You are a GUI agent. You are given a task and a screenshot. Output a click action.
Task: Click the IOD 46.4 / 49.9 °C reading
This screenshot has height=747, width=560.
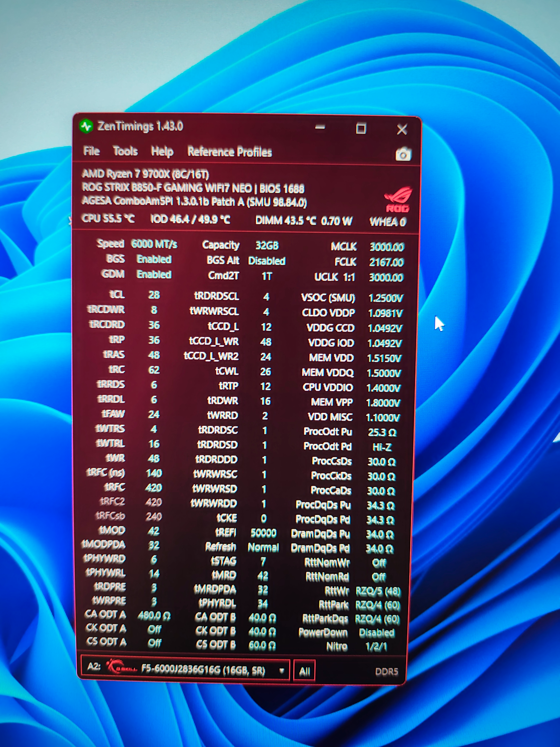click(x=190, y=219)
